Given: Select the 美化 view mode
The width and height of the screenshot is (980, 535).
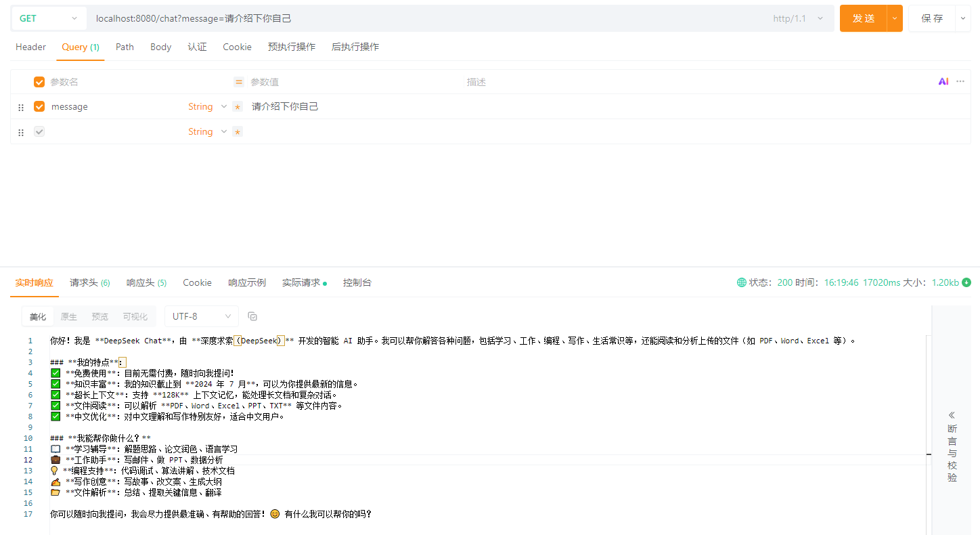Looking at the screenshot, I should 38,316.
